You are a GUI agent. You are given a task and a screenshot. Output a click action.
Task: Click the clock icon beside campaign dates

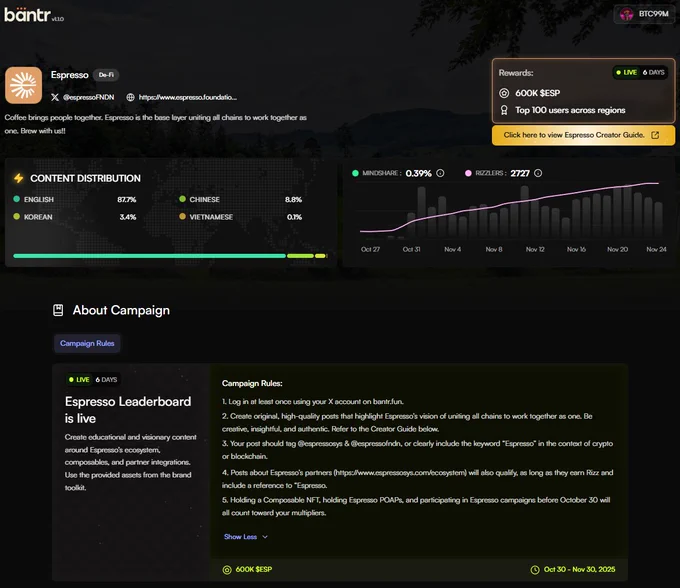(535, 569)
